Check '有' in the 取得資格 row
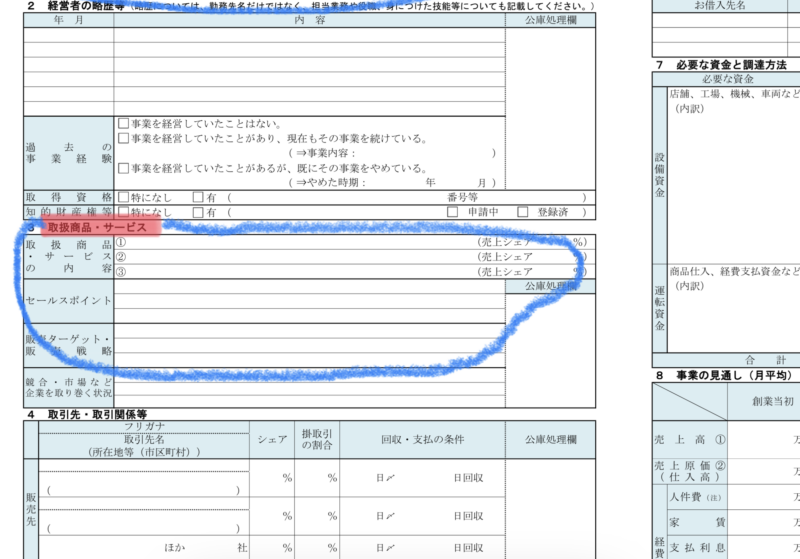This screenshot has height=559, width=800. (x=198, y=197)
